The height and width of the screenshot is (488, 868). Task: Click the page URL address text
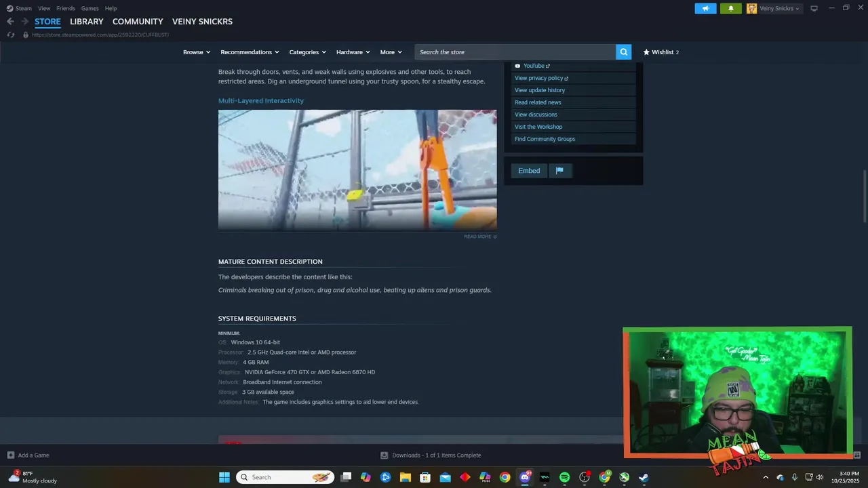(100, 35)
